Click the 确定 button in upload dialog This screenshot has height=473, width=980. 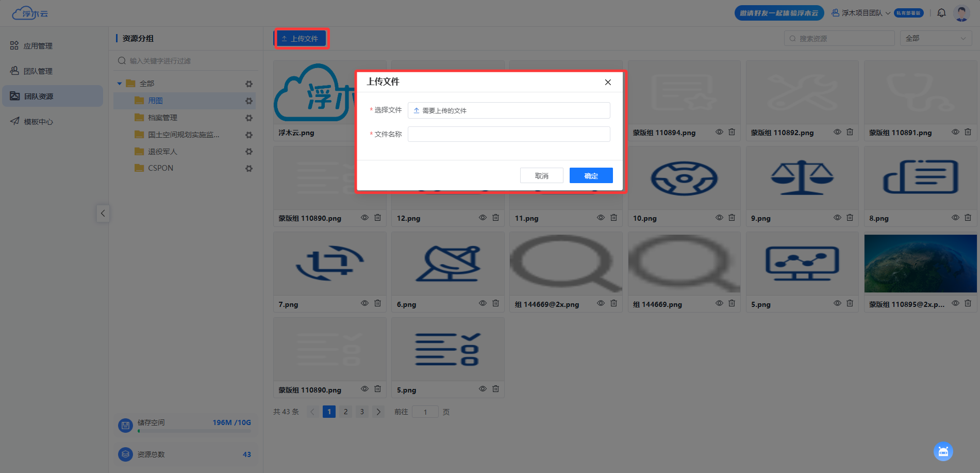(591, 176)
